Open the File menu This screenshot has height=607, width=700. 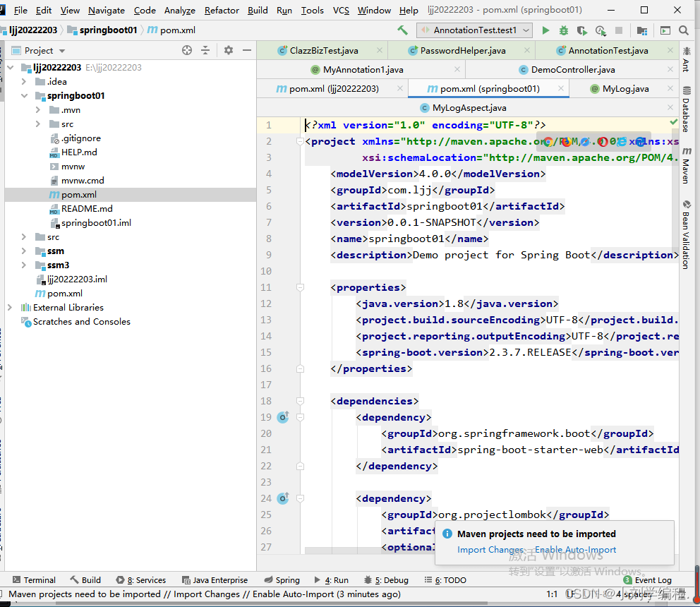(x=20, y=11)
